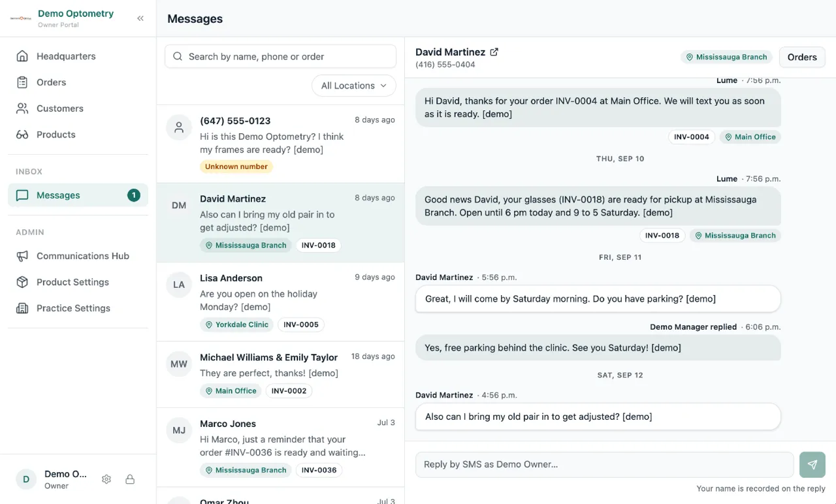Click the Demo Optometry logo
The image size is (836, 504).
click(x=21, y=18)
